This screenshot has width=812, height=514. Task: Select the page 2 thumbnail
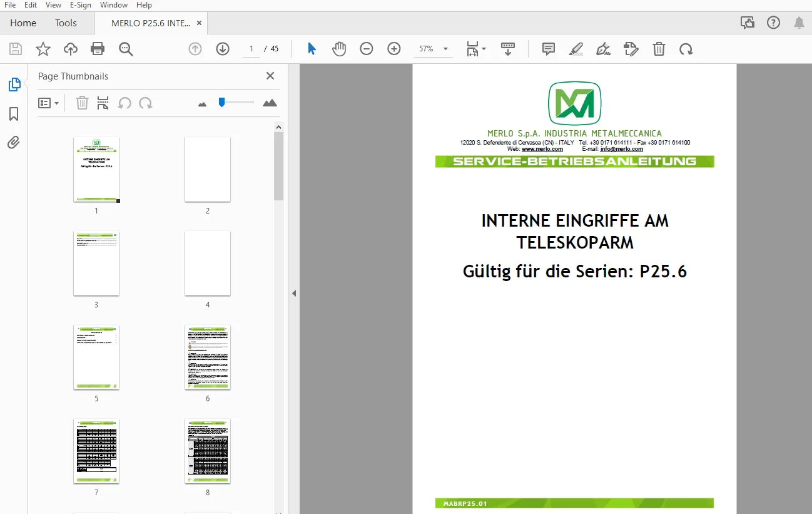(208, 169)
